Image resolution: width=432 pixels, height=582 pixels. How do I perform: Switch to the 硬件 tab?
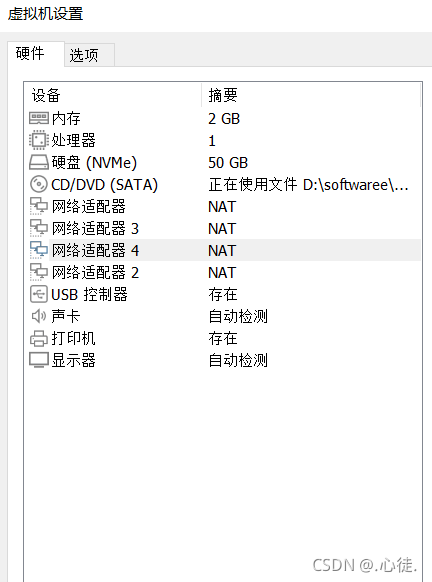[x=36, y=54]
